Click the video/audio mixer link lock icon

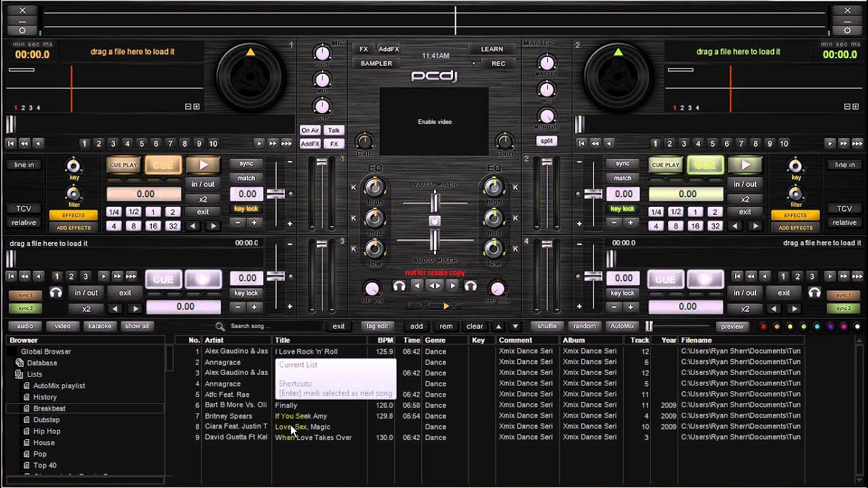(435, 221)
